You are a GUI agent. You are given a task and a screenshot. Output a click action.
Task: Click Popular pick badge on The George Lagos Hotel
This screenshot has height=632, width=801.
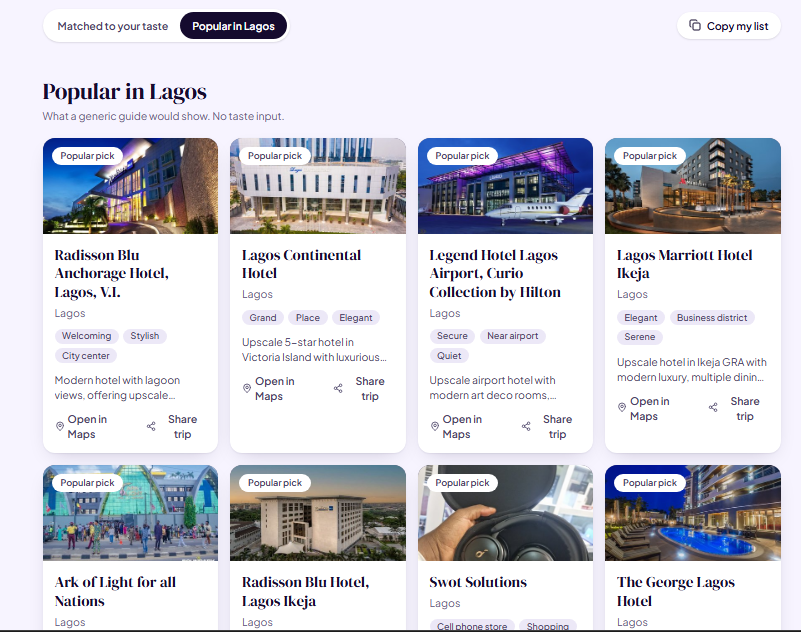650,483
